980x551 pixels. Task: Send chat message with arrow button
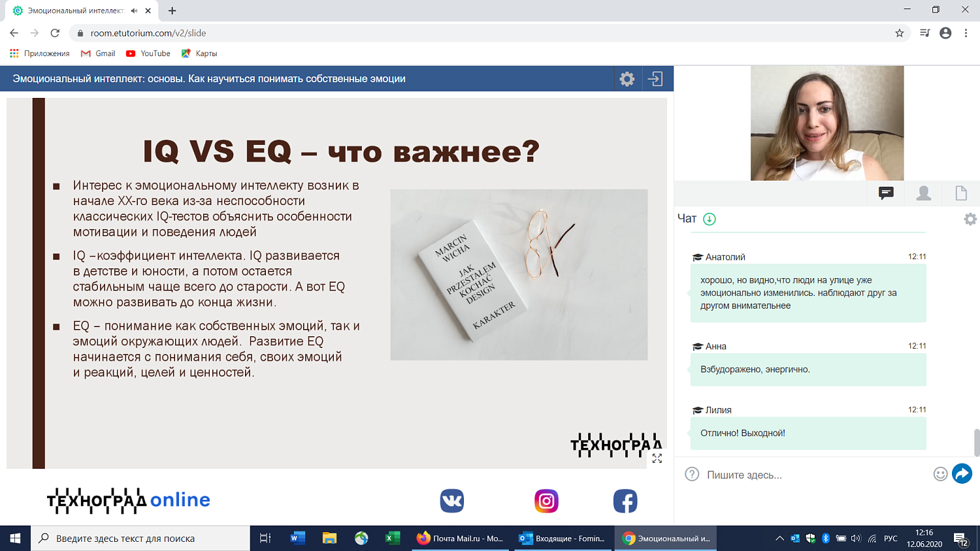962,474
